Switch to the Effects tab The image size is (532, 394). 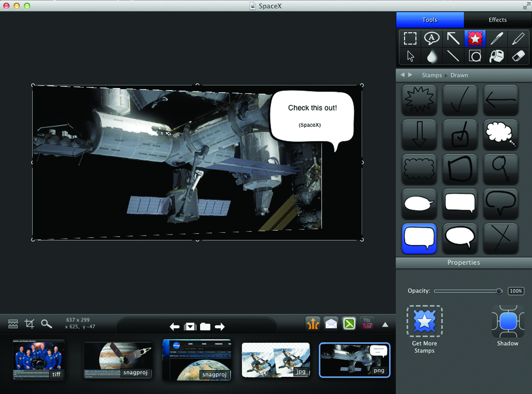(x=498, y=20)
